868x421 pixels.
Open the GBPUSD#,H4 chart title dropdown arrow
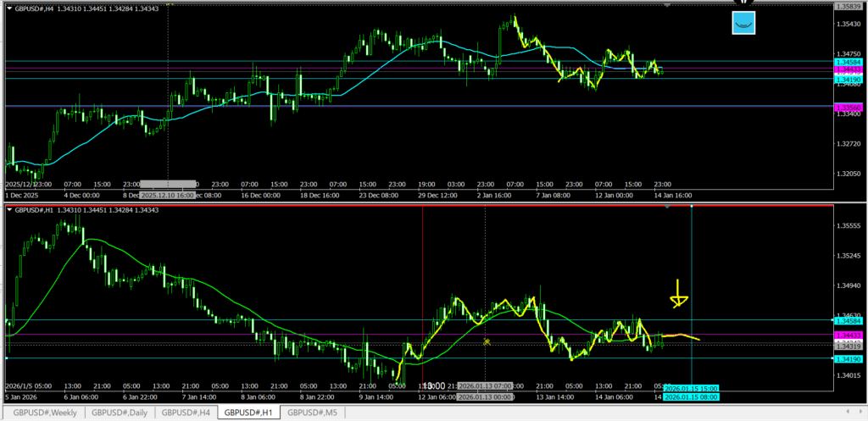9,8
